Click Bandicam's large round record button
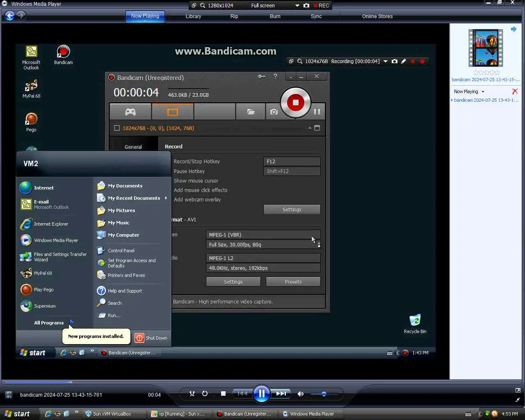Viewport: 525px width, 420px height. 295,103
